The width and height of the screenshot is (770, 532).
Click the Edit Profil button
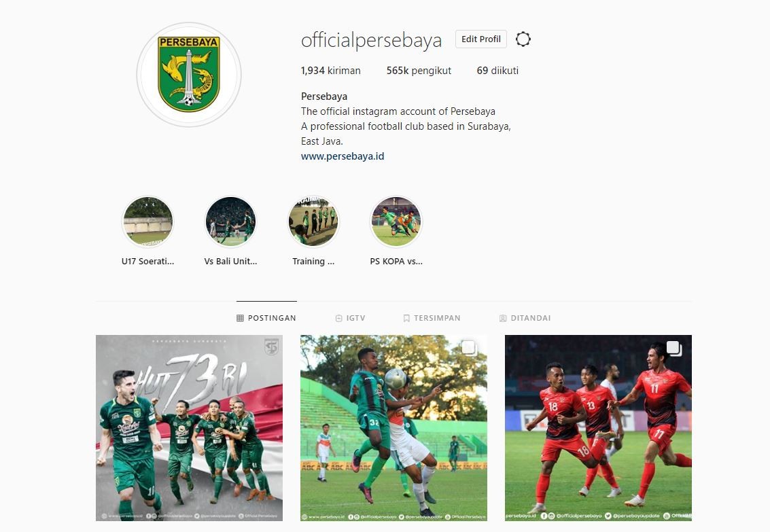click(x=480, y=39)
